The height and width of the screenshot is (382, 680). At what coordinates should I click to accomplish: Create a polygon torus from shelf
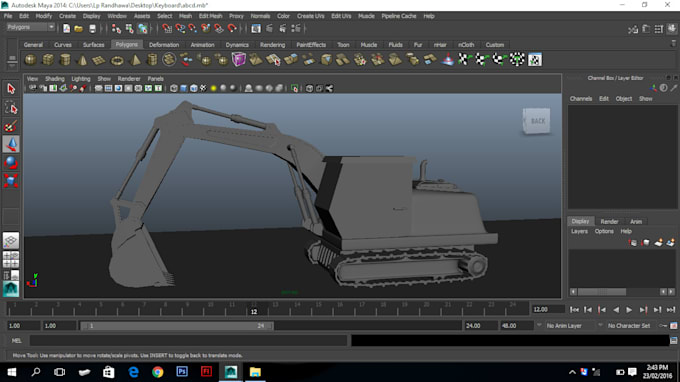click(117, 60)
